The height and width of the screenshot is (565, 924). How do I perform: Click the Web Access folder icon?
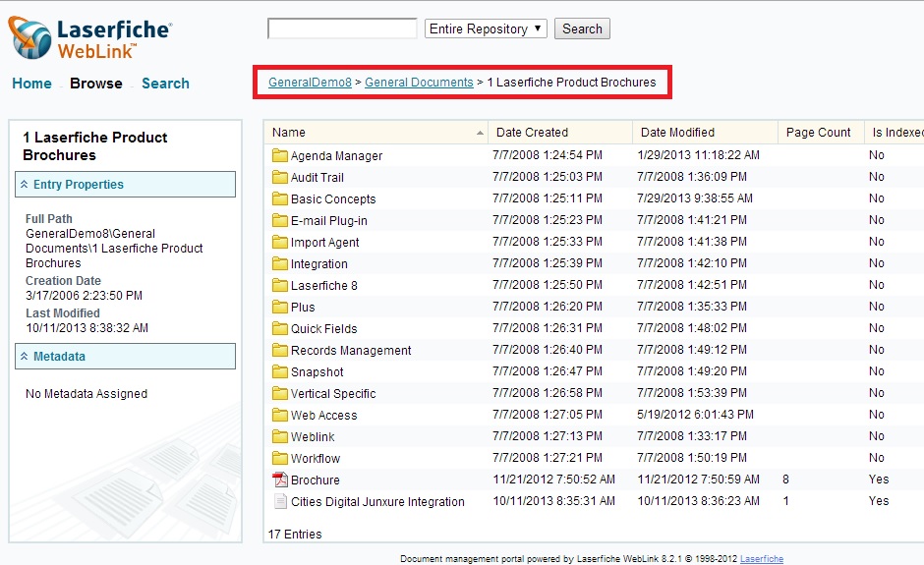(280, 415)
